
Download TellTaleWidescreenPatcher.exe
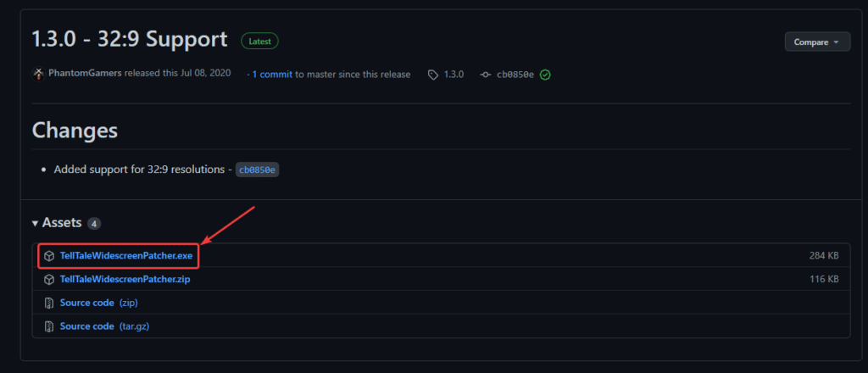125,256
